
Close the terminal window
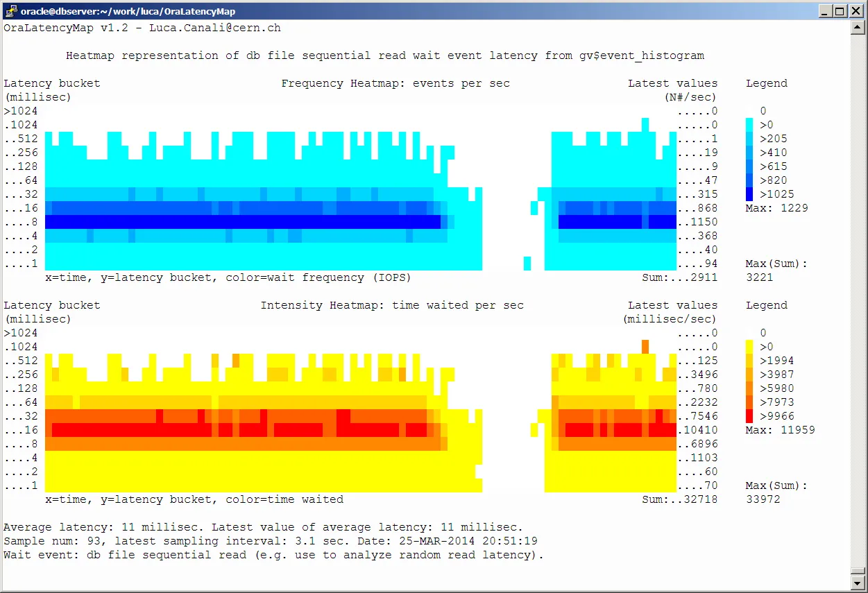pos(854,11)
